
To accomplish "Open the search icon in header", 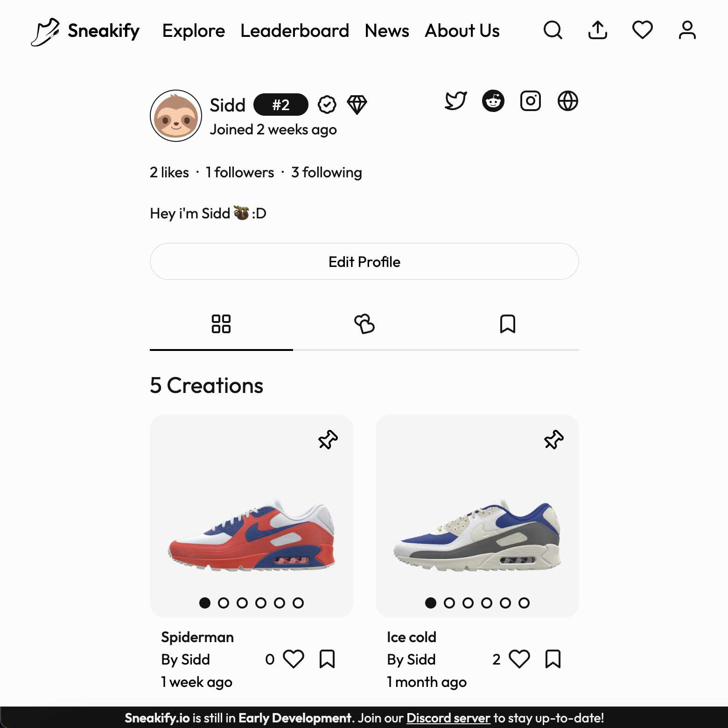I will 553,30.
